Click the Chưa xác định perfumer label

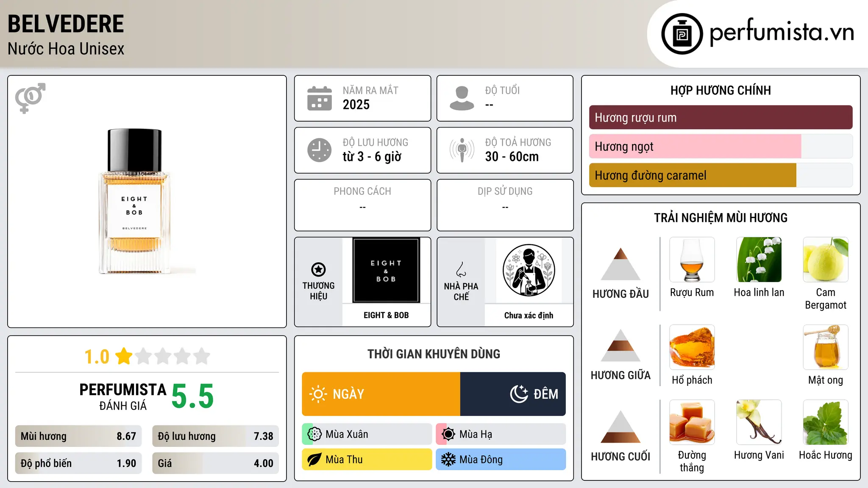click(x=529, y=315)
